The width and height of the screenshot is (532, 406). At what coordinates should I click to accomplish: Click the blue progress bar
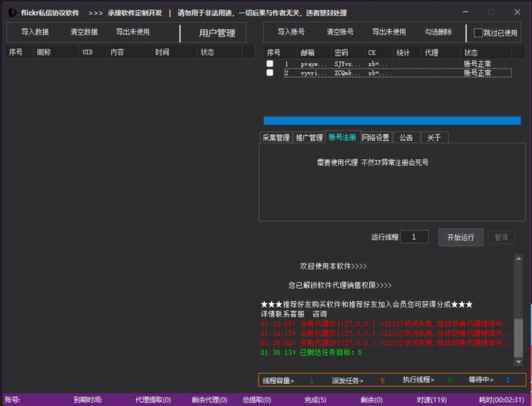[392, 121]
